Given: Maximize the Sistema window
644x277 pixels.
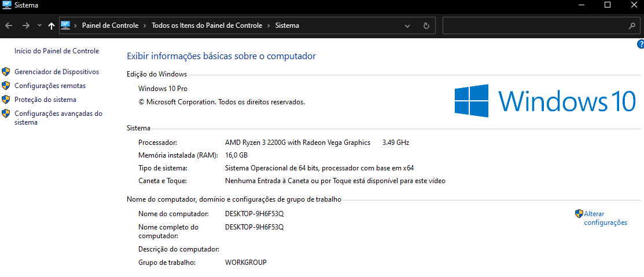Looking at the screenshot, I should 608,5.
